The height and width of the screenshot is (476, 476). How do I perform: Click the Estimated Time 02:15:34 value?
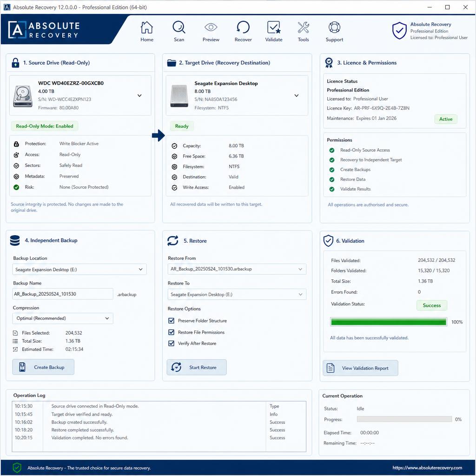[74, 350]
